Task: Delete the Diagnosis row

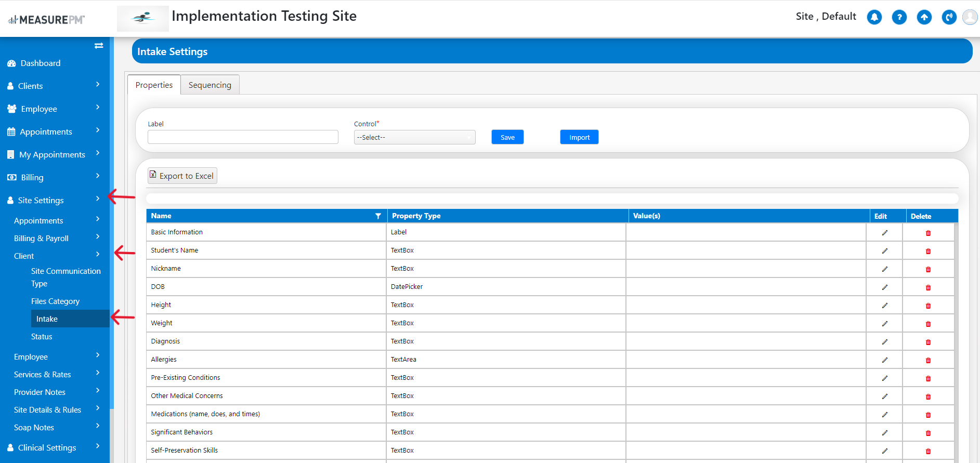Action: point(928,342)
